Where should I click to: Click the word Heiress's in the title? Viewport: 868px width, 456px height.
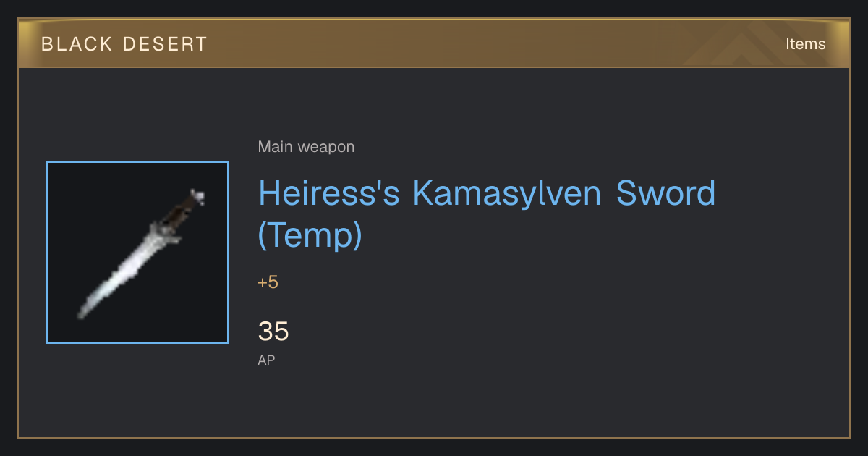[x=329, y=193]
